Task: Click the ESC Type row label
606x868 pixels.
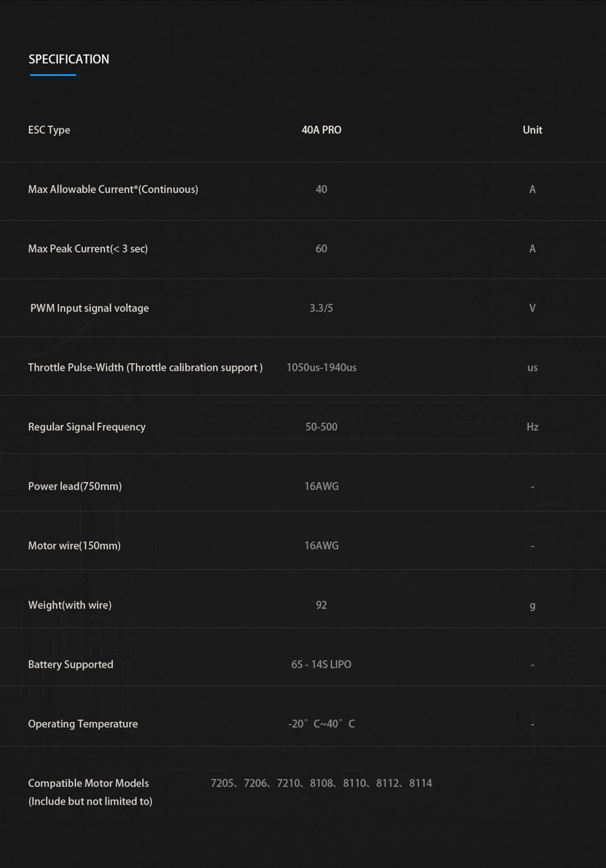Action: tap(49, 130)
